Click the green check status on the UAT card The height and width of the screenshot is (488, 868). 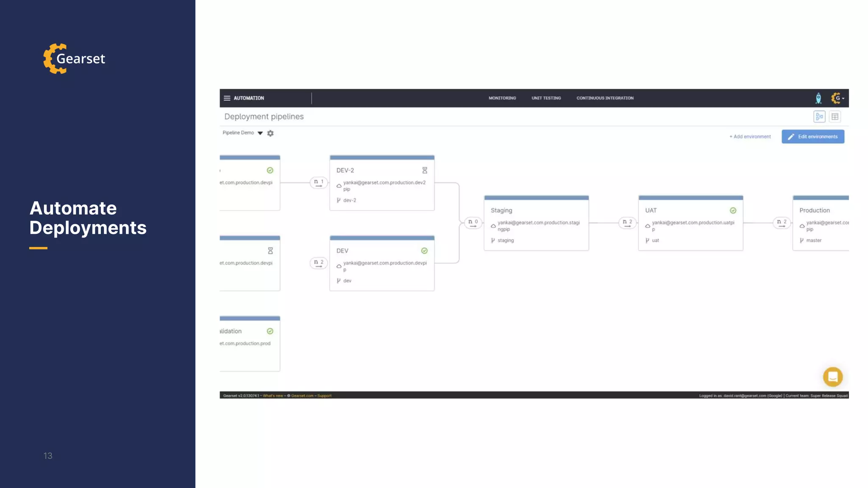(733, 211)
